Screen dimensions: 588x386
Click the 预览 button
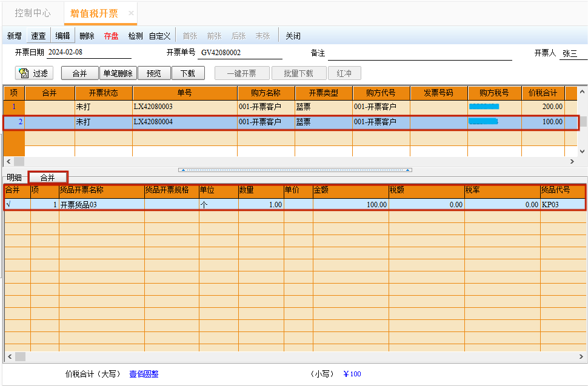pyautogui.click(x=154, y=73)
